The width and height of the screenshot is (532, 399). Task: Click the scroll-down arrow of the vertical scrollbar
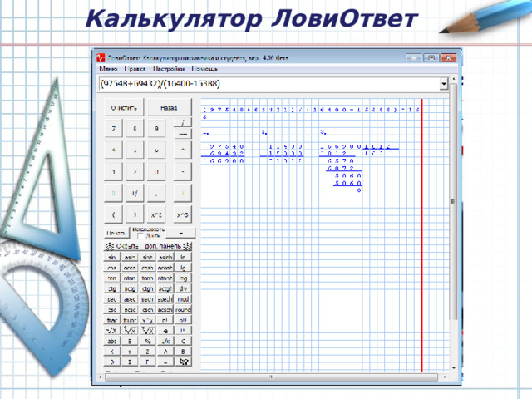[454, 367]
